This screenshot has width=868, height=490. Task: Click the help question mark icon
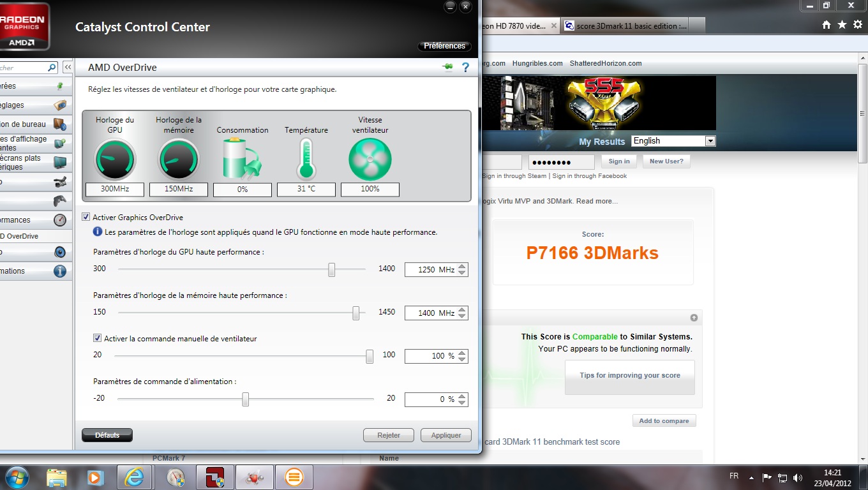465,67
